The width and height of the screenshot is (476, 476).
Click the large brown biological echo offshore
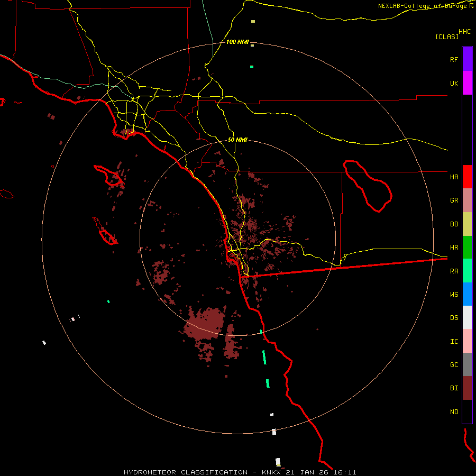pos(205,325)
